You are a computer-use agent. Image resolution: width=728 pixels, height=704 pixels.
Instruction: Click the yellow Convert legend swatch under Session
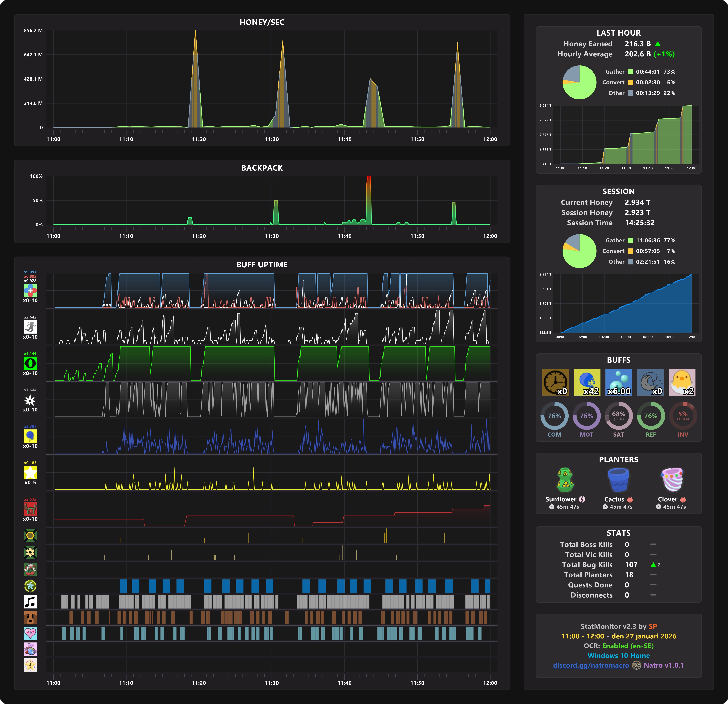click(630, 251)
